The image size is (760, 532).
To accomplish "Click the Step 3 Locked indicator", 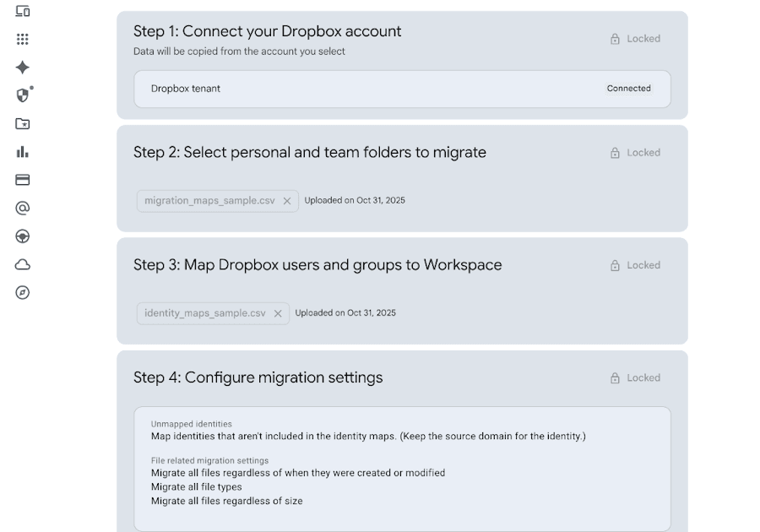I will coord(635,265).
